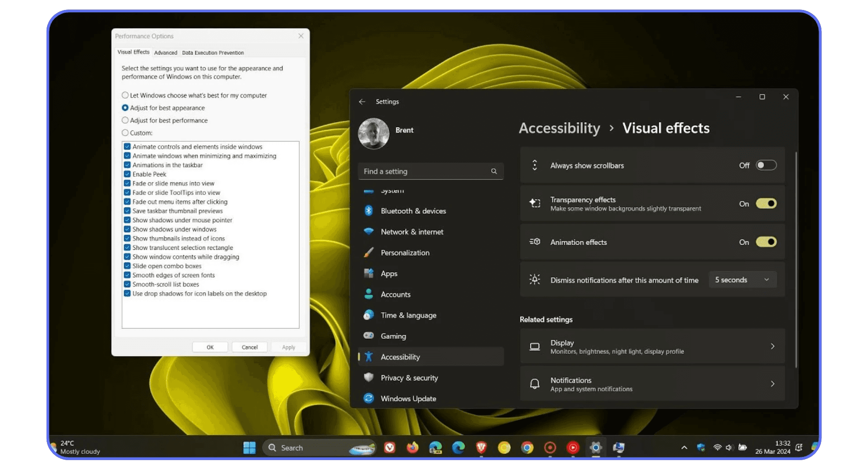
Task: Switch to the Advanced tab
Action: [165, 52]
